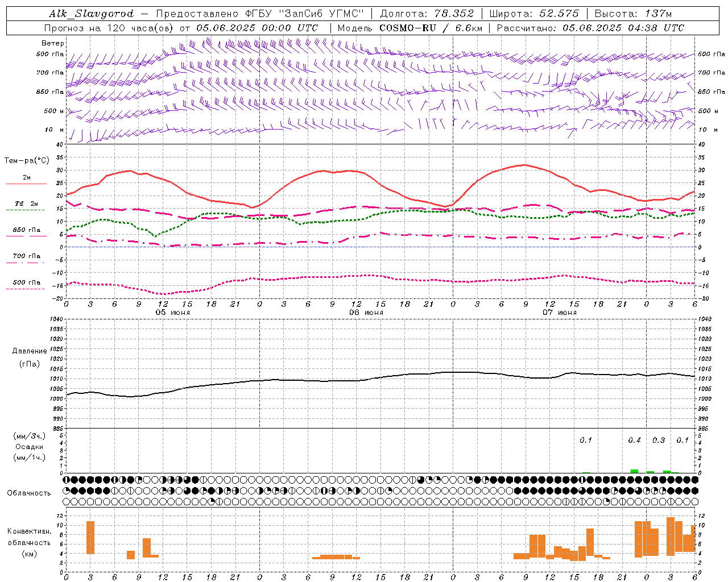This screenshot has height=582, width=728.
Task: Select the latitude value Широта: 52.575
Action: [x=534, y=14]
